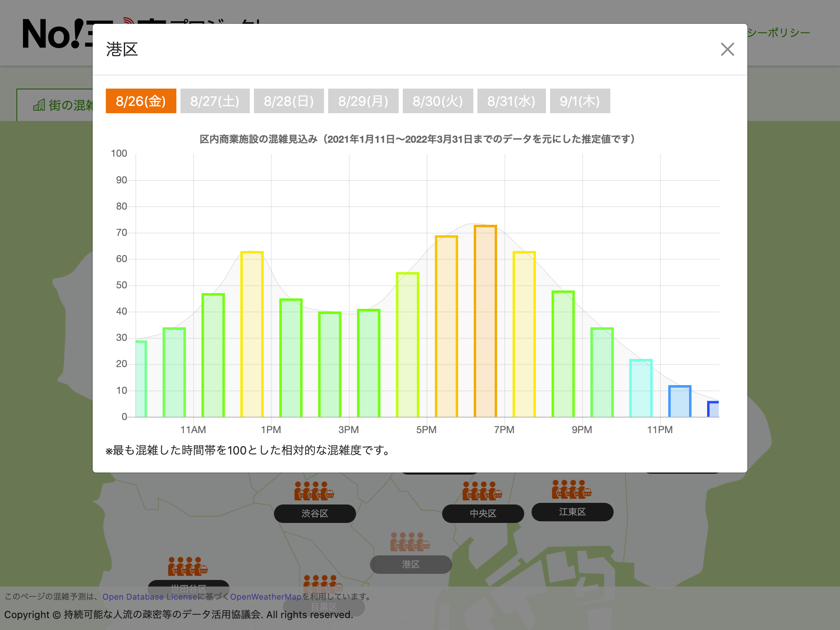Click the orange 6PM chart bar

click(446, 326)
